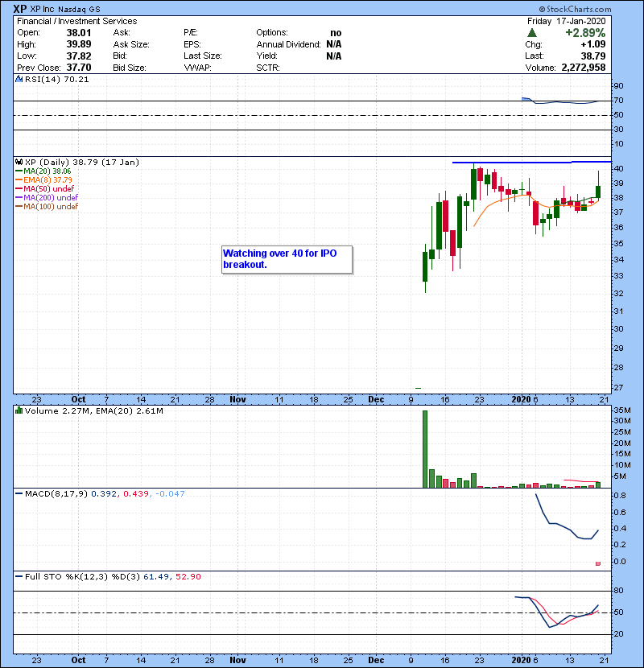Click the 'XP Inc' company name
This screenshot has height=668, width=644.
click(42, 9)
